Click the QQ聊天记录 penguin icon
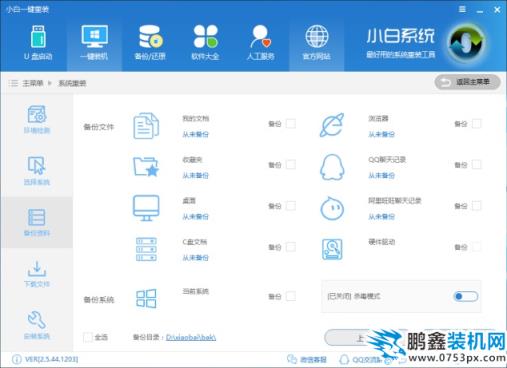This screenshot has height=368, width=507. click(x=332, y=167)
